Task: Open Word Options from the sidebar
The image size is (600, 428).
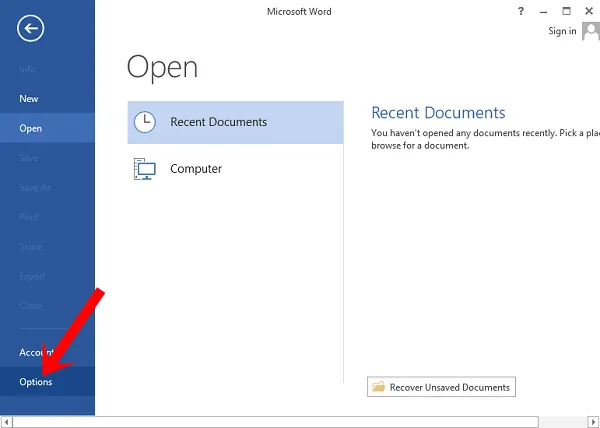Action: tap(36, 382)
